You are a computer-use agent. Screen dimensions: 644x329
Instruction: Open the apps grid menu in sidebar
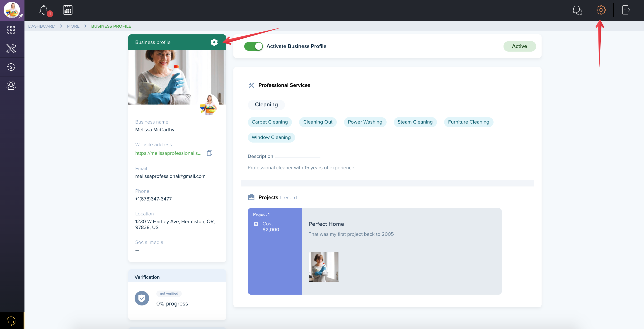11,30
